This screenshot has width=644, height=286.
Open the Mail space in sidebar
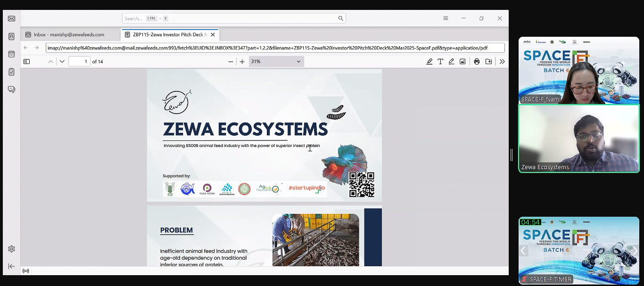(11, 19)
